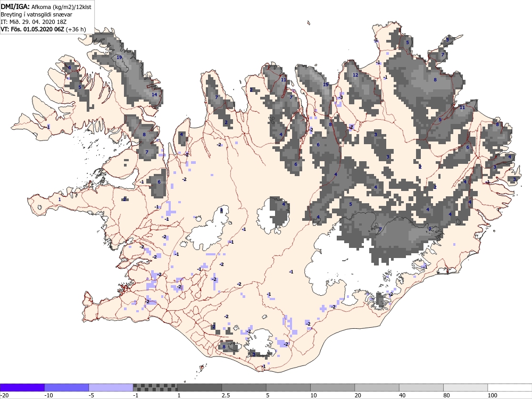Click the dark violet -20 to -10 legend swatch

[x=22, y=387]
